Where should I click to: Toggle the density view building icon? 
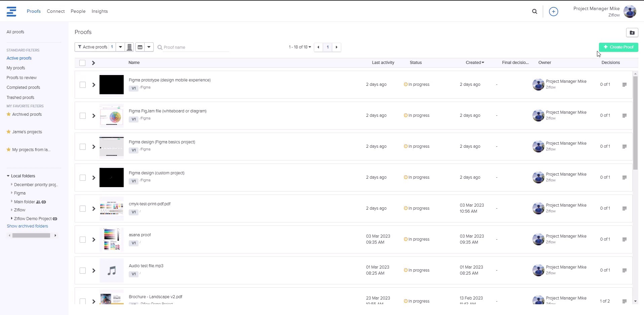129,47
